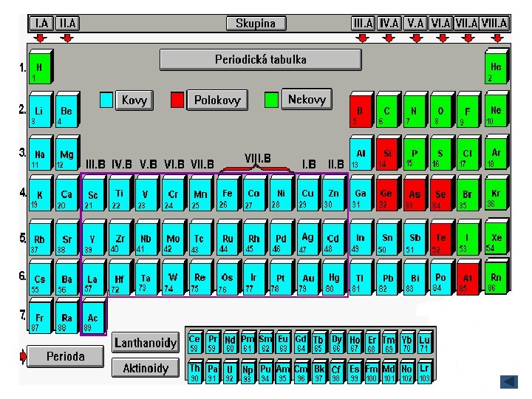Open the Lanthanoidy button
The width and height of the screenshot is (532, 399).
coord(146,342)
